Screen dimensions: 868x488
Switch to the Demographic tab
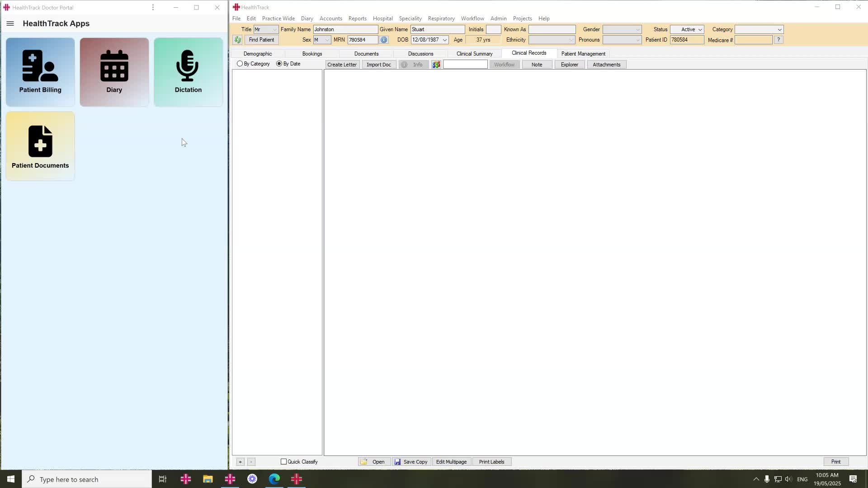258,54
